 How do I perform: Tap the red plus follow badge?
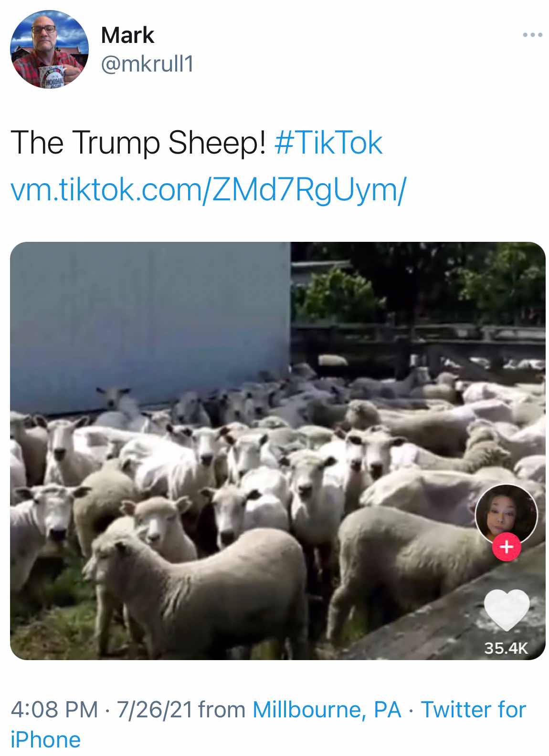[x=507, y=547]
